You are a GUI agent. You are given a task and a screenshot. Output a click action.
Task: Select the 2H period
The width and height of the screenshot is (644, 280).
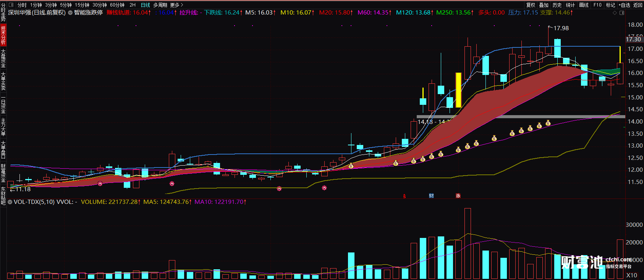pyautogui.click(x=133, y=5)
